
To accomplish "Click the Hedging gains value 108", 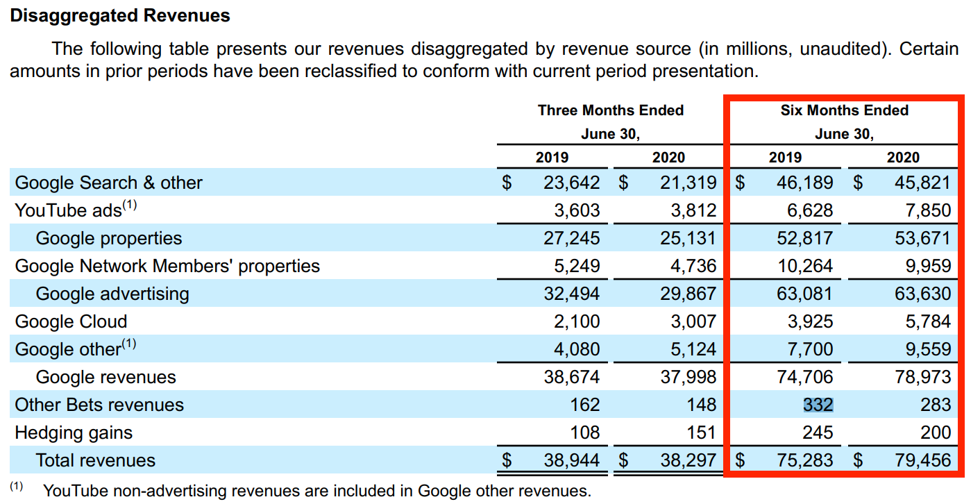I will [584, 432].
